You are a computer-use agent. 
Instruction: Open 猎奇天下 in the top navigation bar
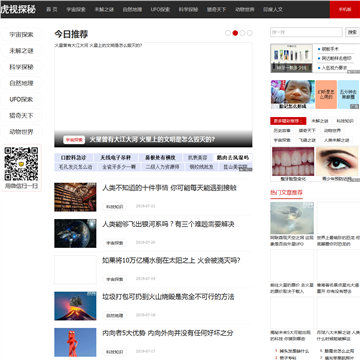(216, 9)
